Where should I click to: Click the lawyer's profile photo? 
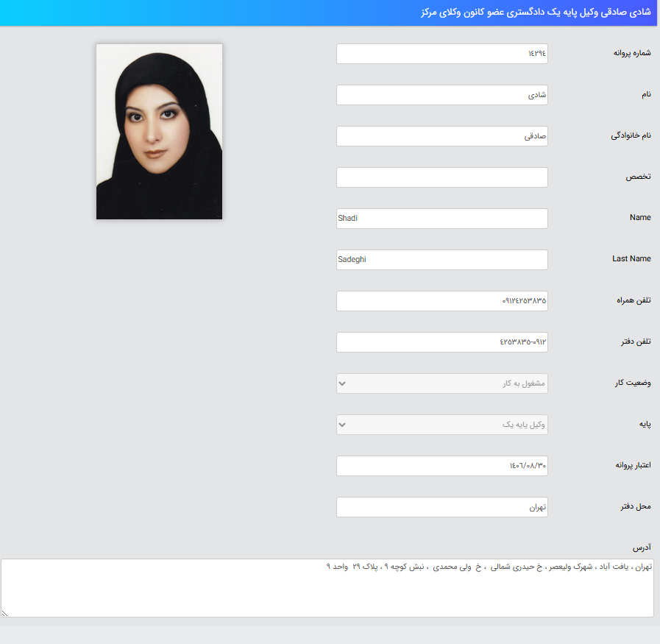tap(158, 131)
